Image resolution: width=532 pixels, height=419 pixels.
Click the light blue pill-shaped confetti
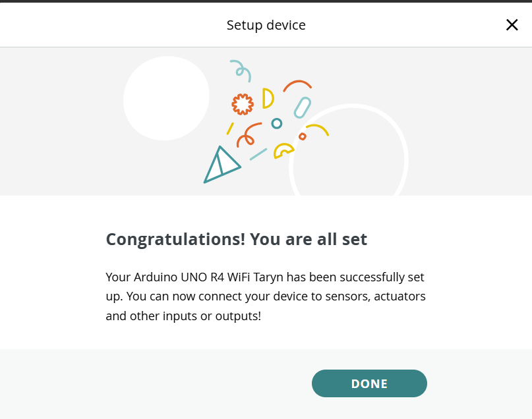click(x=302, y=107)
